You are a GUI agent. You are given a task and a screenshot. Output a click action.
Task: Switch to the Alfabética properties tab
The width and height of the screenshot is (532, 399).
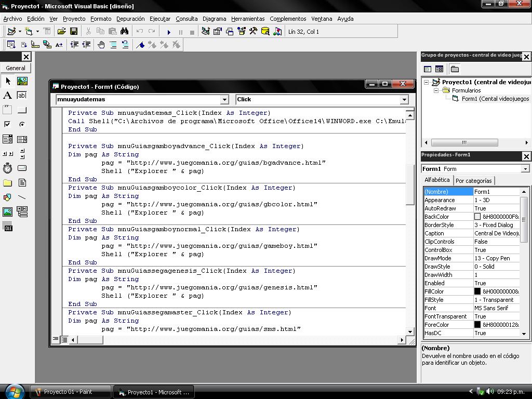(437, 180)
